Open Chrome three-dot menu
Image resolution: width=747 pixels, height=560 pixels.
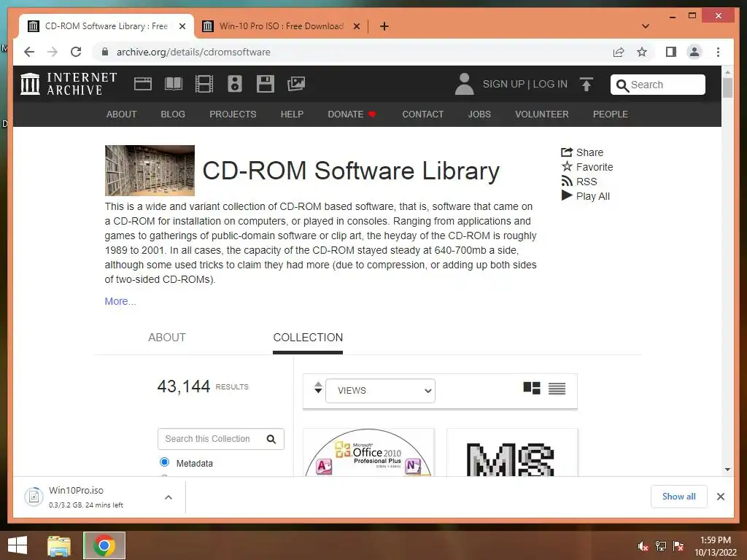(x=718, y=52)
